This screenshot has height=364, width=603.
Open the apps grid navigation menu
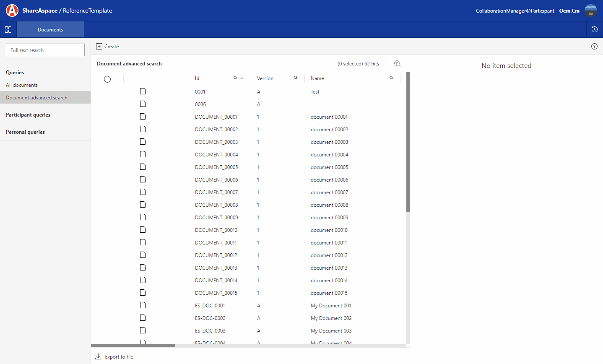(8, 29)
